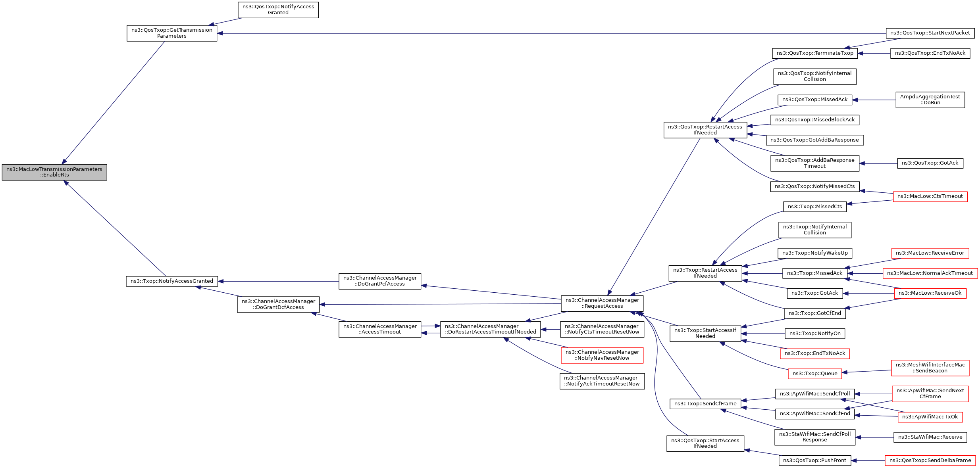Select red ns3::Txop::Queue node
Viewport: 980px width, 468px height.
814,374
